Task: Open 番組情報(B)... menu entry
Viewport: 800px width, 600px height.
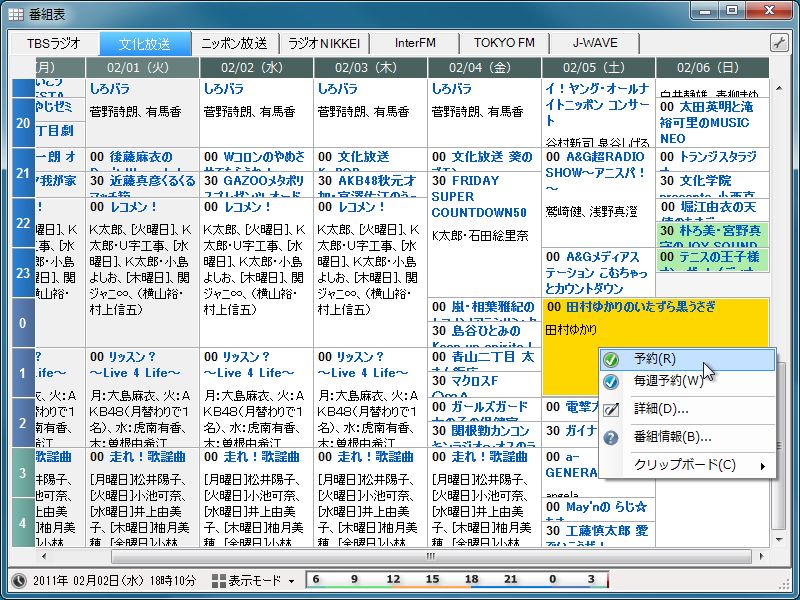Action: coord(688,437)
